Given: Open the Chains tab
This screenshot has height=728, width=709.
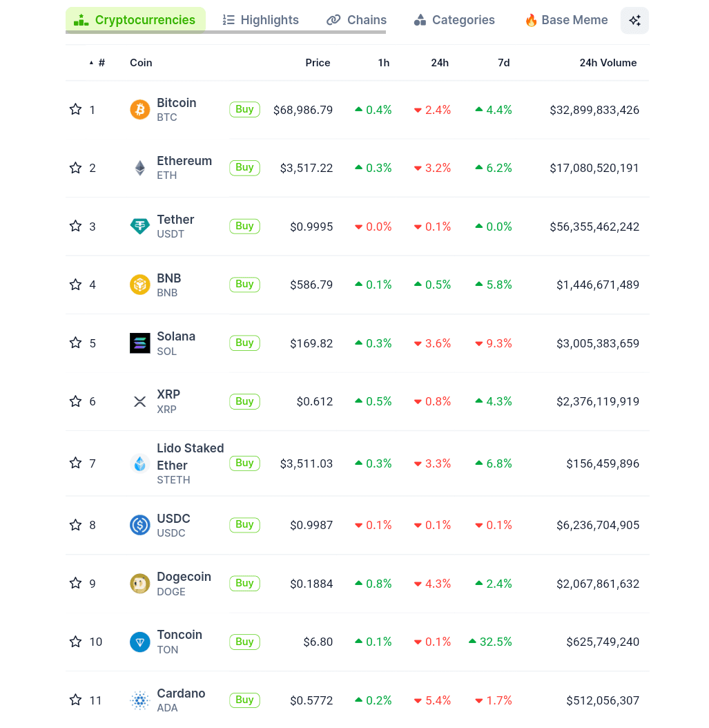Looking at the screenshot, I should 357,20.
